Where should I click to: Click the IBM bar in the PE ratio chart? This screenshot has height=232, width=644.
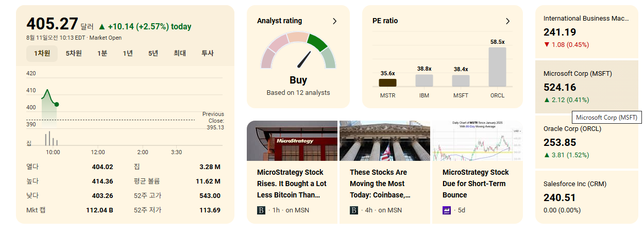pos(424,80)
